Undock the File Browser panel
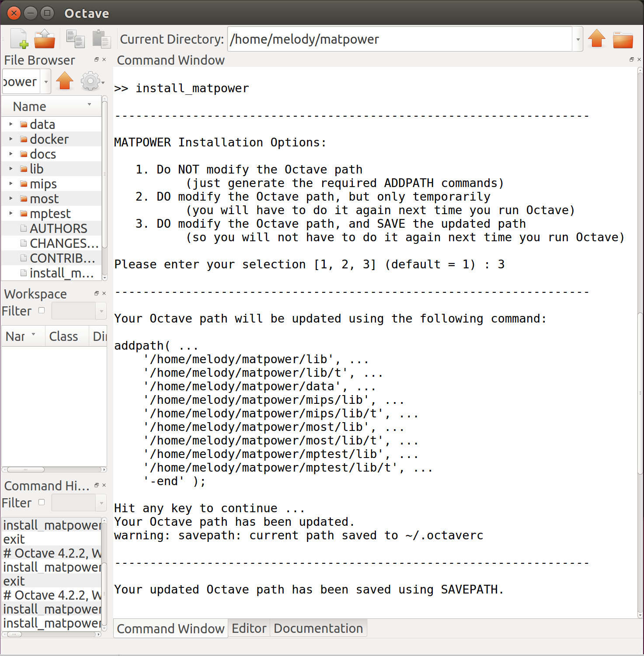Screen dimensions: 644x656 point(97,59)
